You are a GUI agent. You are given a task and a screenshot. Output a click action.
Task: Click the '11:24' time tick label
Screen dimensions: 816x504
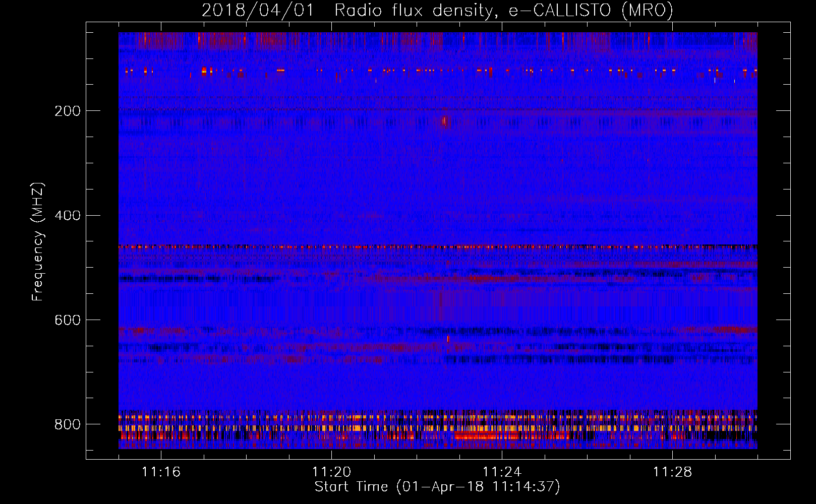pyautogui.click(x=502, y=472)
